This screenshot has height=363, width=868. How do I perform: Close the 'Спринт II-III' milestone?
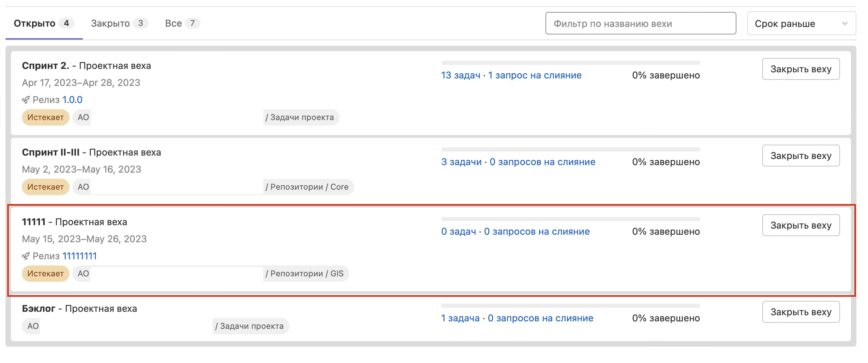800,156
